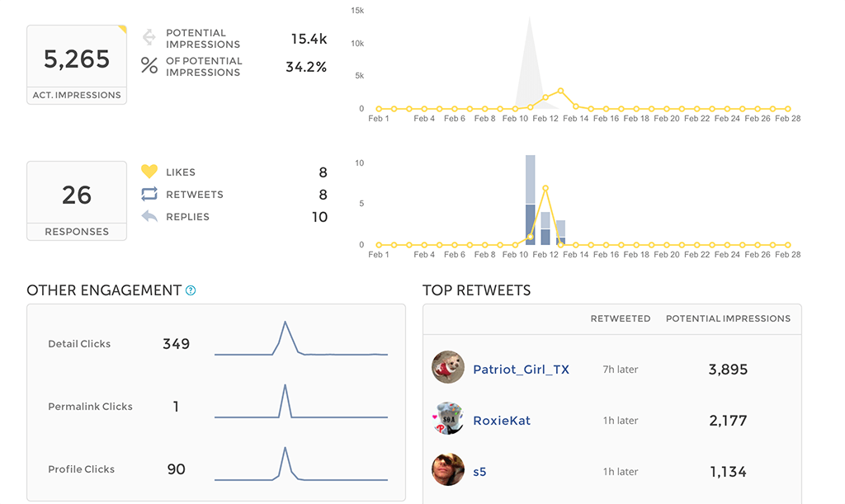Screen dimensions: 845x504
Task: Sort by the RETWEETED column header
Action: tap(621, 318)
